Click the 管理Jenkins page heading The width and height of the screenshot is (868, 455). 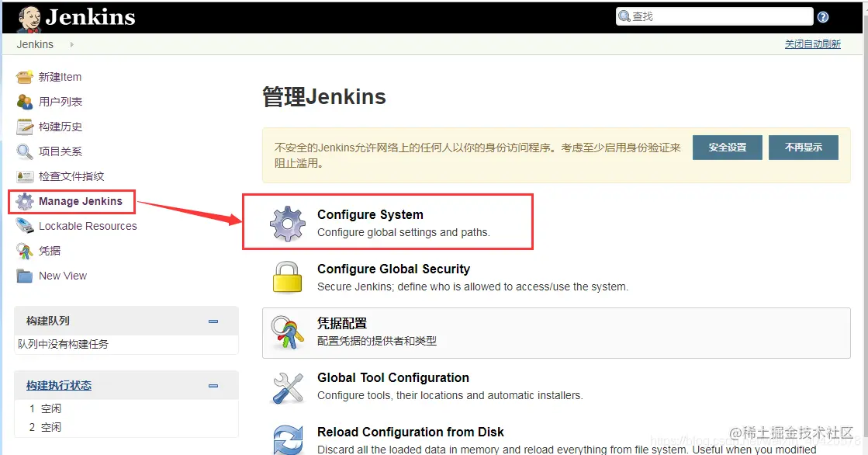(x=323, y=97)
